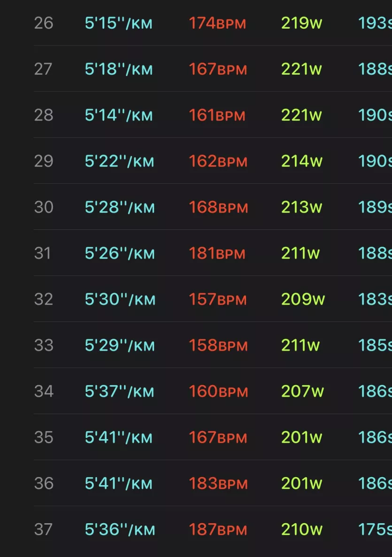The image size is (392, 557).
Task: Select split 26 row number
Action: click(44, 24)
